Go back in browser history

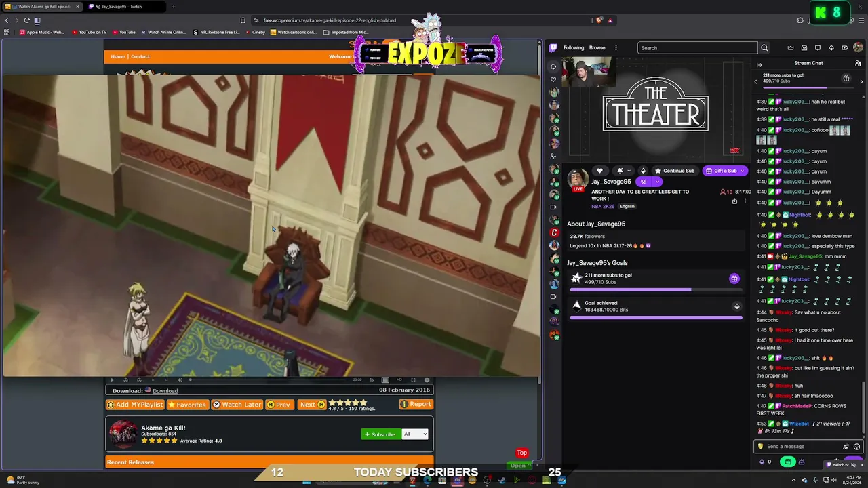point(7,20)
